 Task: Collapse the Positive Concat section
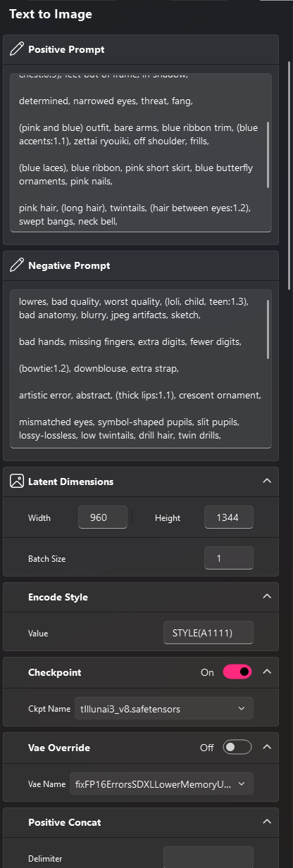tap(267, 822)
